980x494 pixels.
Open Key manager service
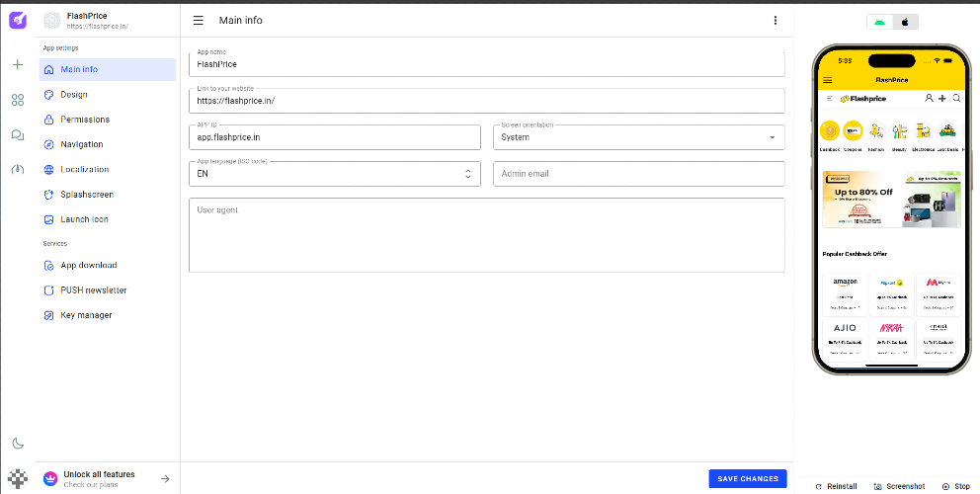coord(108,315)
